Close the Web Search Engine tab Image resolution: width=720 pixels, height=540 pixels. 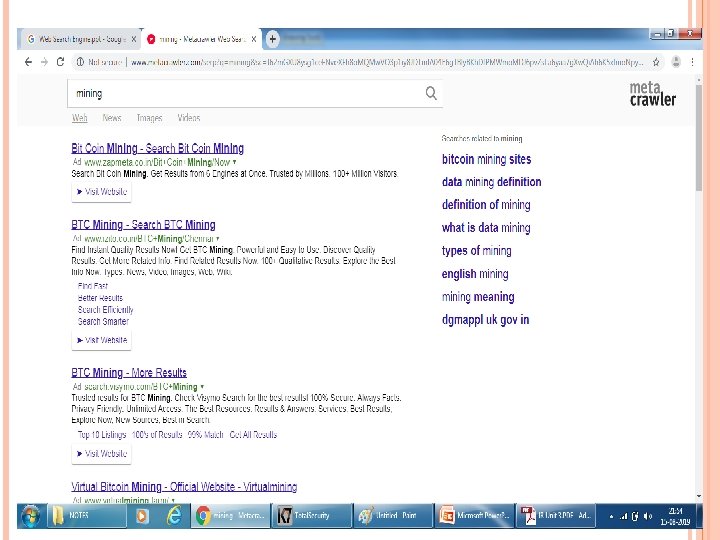click(x=134, y=39)
